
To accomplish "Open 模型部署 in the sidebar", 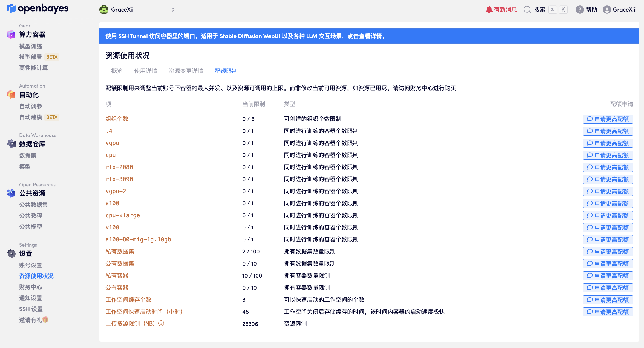I will click(x=31, y=57).
